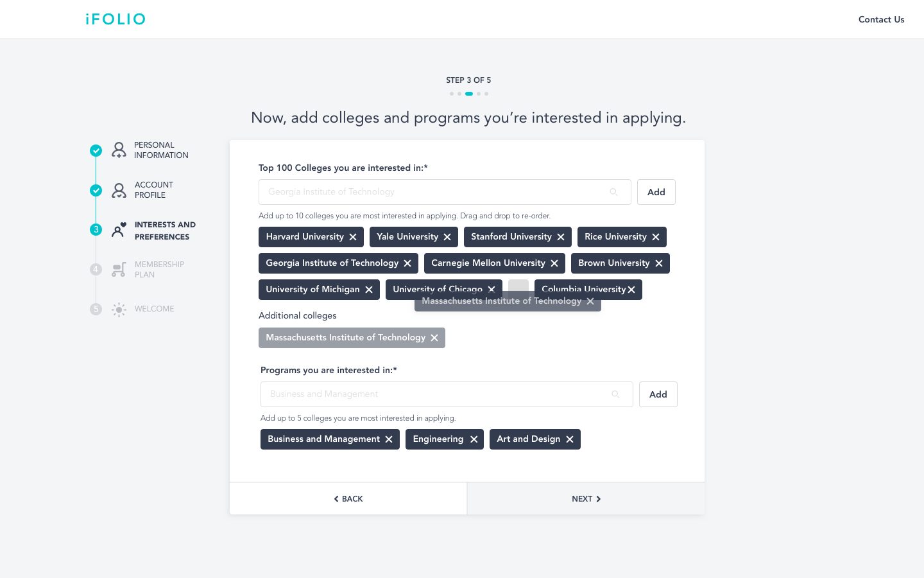This screenshot has width=924, height=578.
Task: Remove Georgia Institute of Technology tag
Action: coord(407,263)
